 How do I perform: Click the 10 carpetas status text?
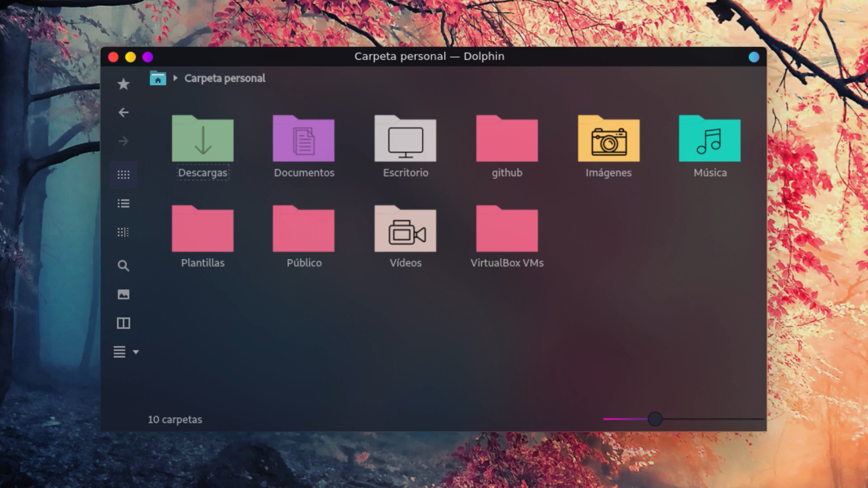[x=175, y=420]
